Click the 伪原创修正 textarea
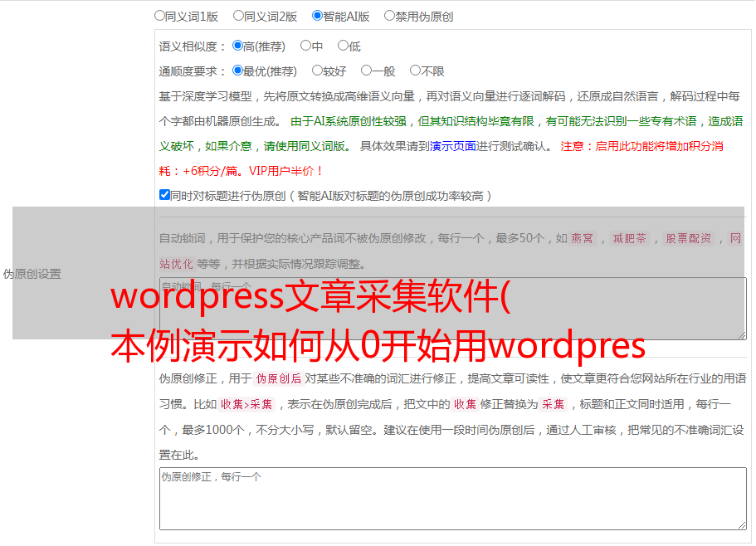Image resolution: width=756 pixels, height=546 pixels. (453, 499)
